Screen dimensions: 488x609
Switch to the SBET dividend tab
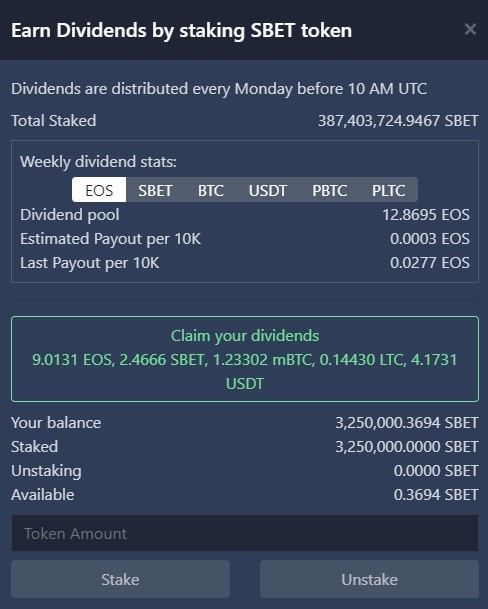(155, 190)
